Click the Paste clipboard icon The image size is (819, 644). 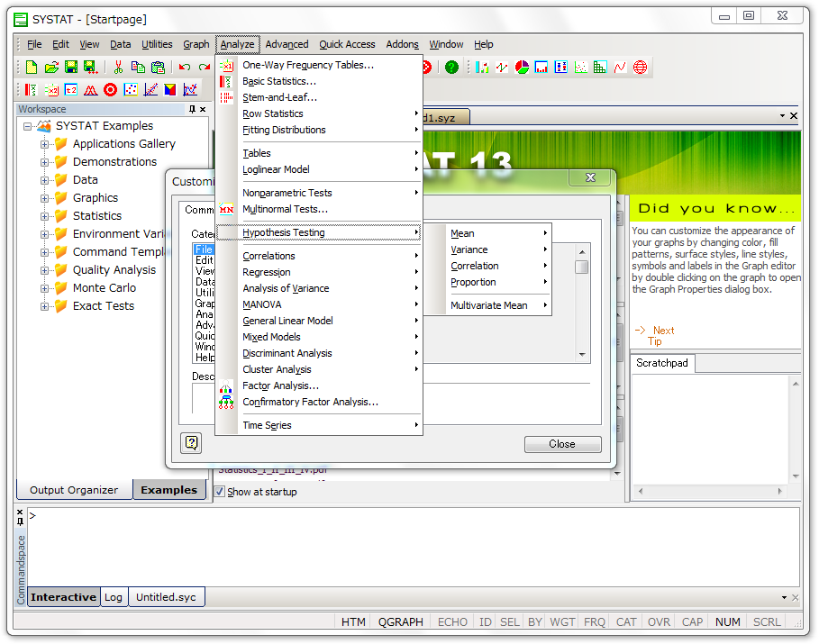[x=158, y=67]
